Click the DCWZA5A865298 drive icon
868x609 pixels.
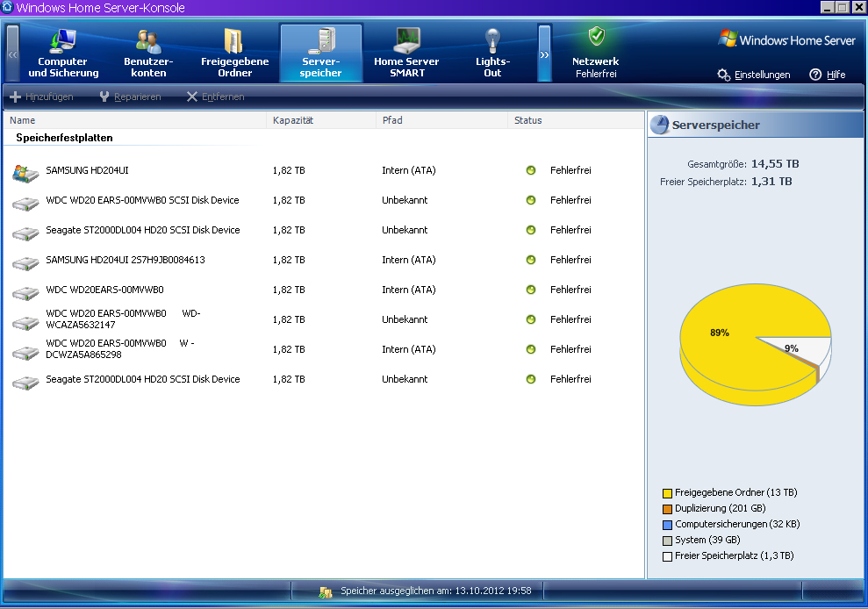[25, 354]
